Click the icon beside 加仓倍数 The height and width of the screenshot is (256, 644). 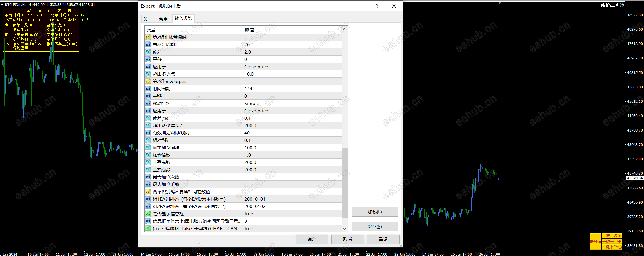148,155
